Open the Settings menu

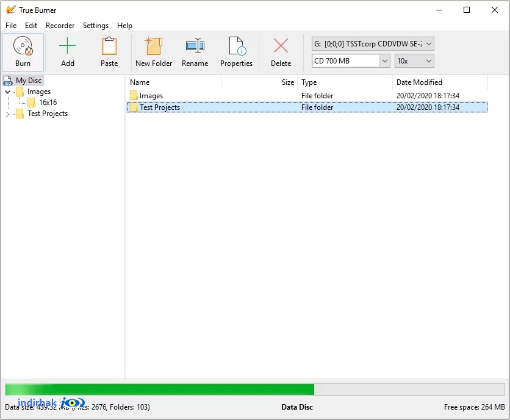(x=96, y=26)
